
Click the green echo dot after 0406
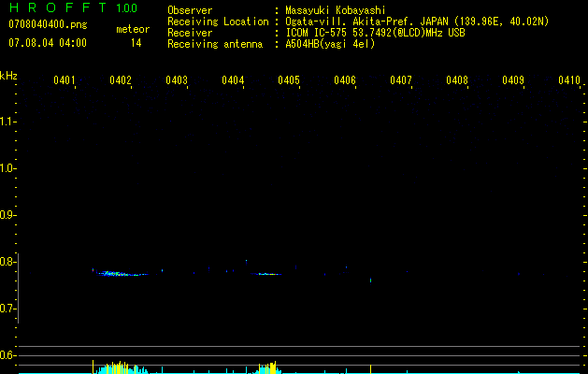[370, 280]
